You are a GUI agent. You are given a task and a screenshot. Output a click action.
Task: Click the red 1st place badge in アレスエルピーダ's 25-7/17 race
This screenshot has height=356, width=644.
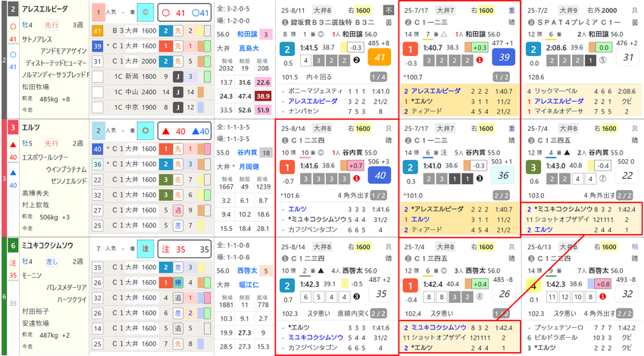(410, 49)
